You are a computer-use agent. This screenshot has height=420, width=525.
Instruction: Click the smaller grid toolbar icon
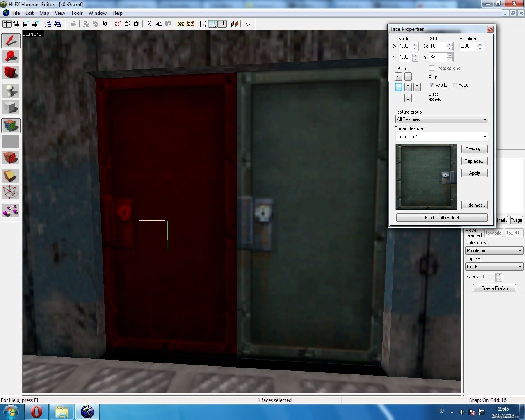25,24
